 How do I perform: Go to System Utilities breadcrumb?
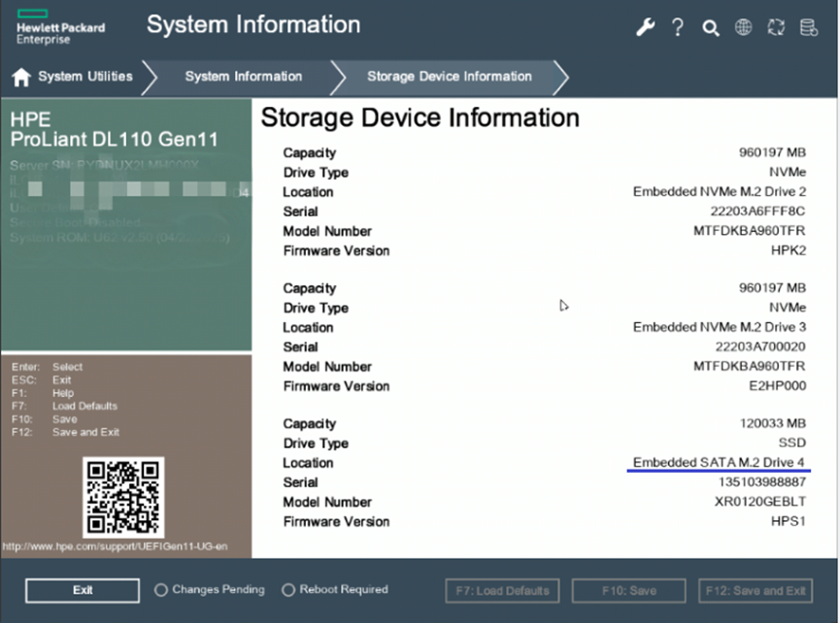coord(85,76)
